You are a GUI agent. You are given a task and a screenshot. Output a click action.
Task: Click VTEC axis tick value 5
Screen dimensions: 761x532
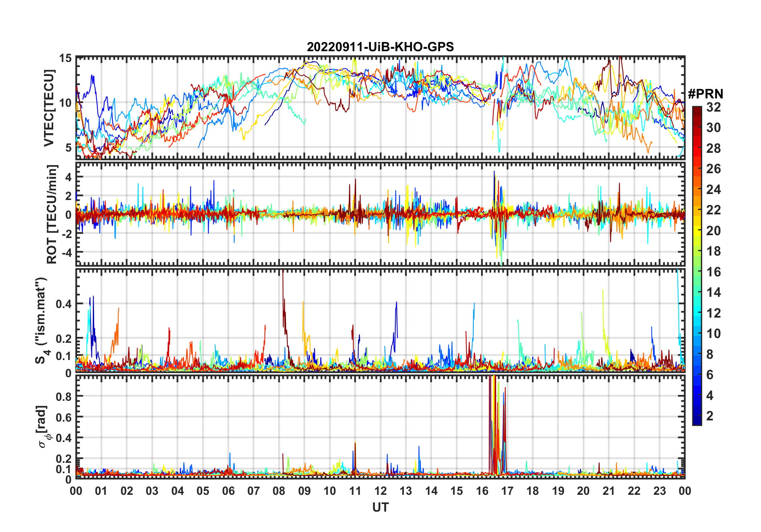point(69,148)
